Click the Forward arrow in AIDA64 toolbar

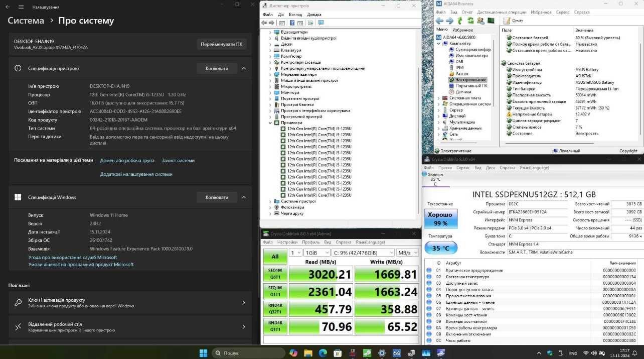[450, 21]
